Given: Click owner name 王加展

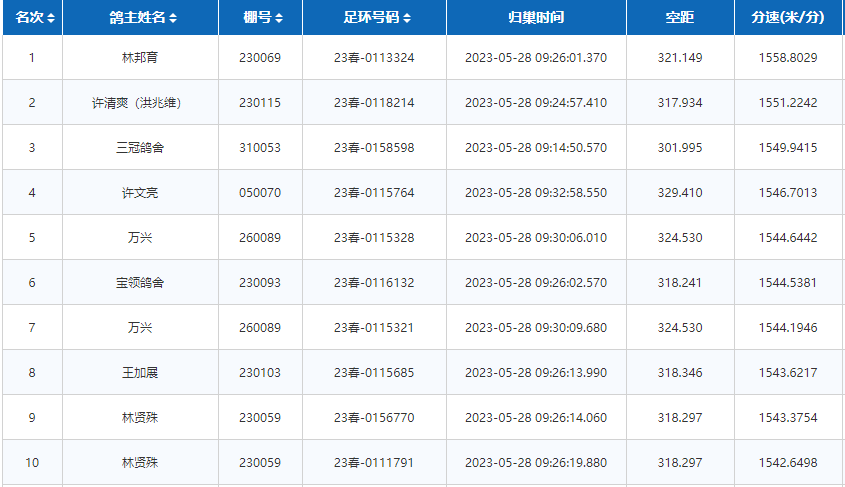Looking at the screenshot, I should click(x=140, y=373).
